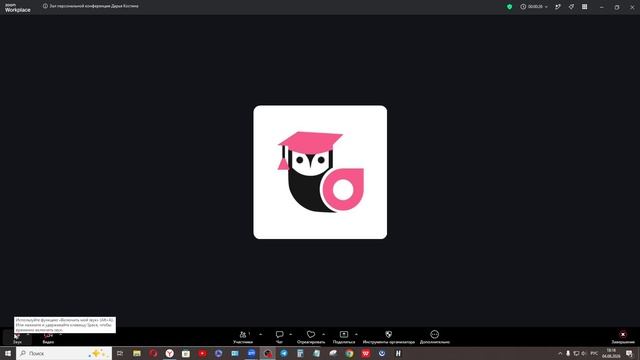The width and height of the screenshot is (640, 360).
Task: Open the view layout grid icon at top right
Action: (584, 7)
